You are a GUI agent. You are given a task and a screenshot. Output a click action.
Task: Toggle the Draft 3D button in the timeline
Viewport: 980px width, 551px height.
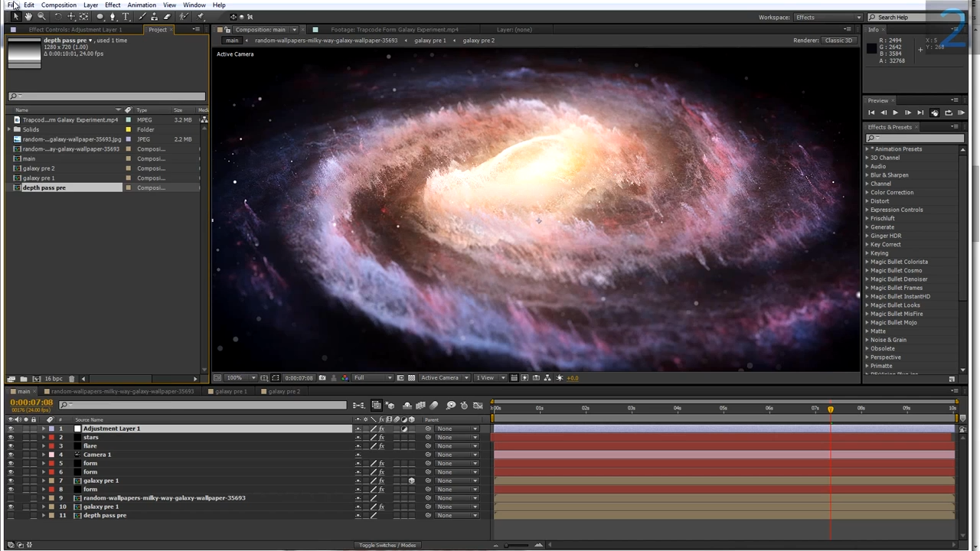[390, 405]
